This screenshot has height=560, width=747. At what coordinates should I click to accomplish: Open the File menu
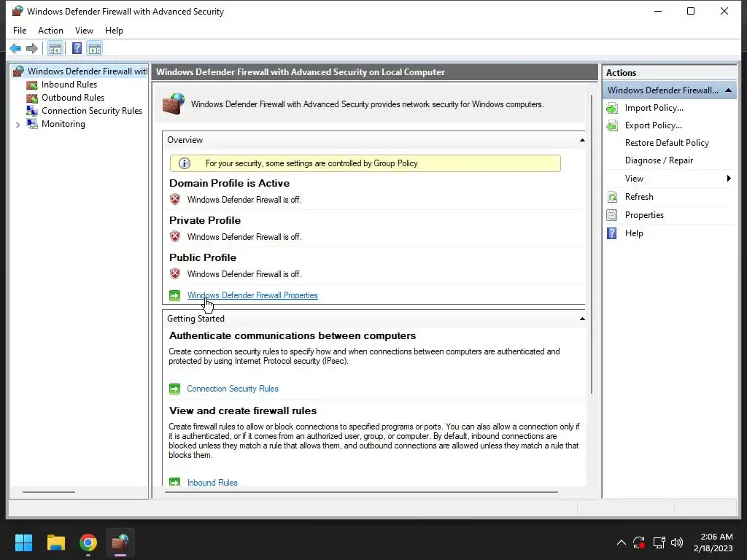(20, 31)
